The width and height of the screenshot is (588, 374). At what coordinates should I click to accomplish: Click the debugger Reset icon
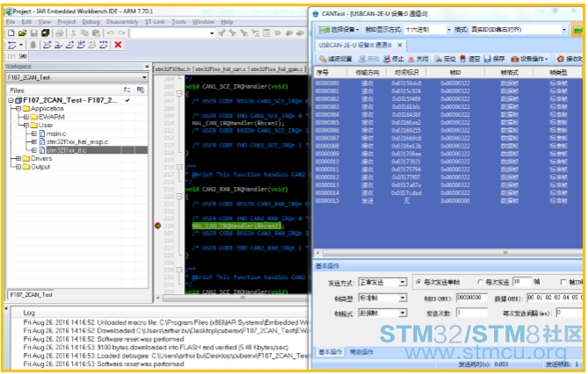click(x=12, y=45)
